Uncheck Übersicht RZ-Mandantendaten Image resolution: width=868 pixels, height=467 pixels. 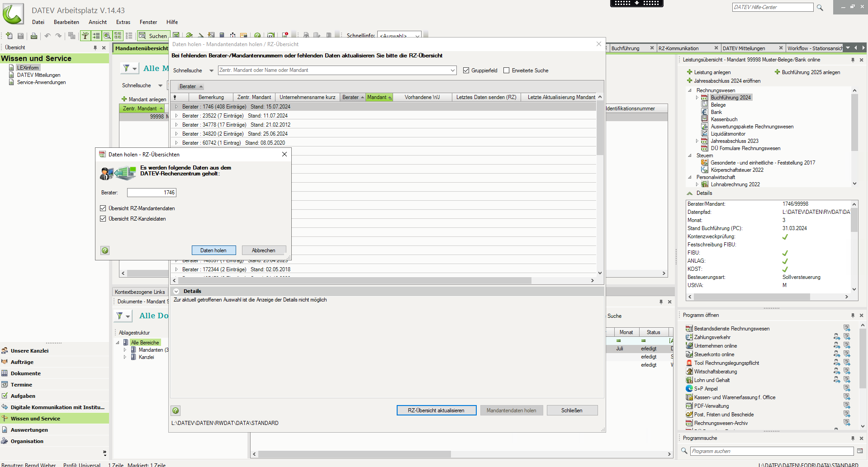(x=103, y=208)
